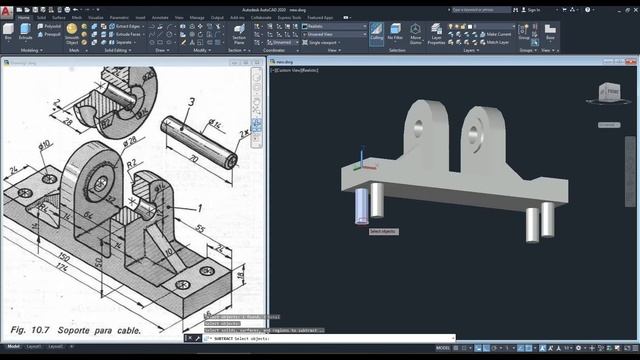Click the Undo arrow in Quick Access toolbar

[76, 9]
